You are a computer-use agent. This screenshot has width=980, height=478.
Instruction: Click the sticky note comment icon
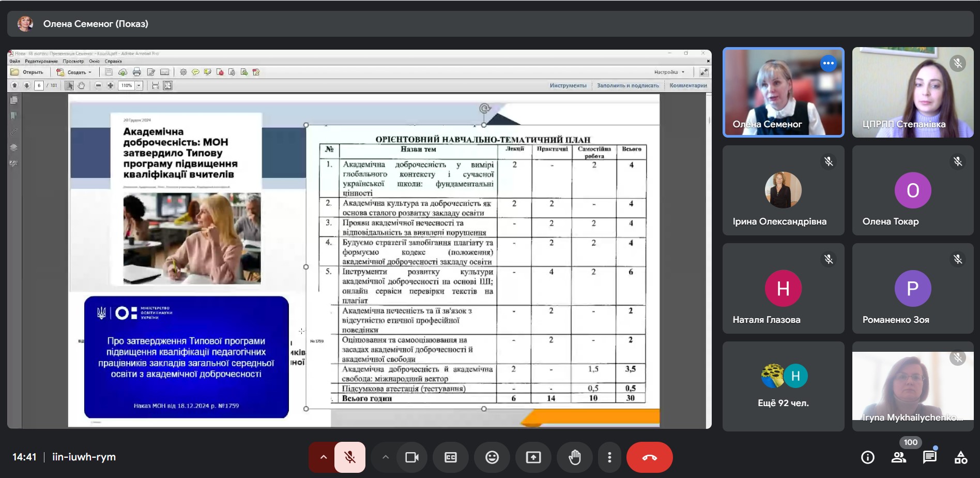(x=195, y=72)
